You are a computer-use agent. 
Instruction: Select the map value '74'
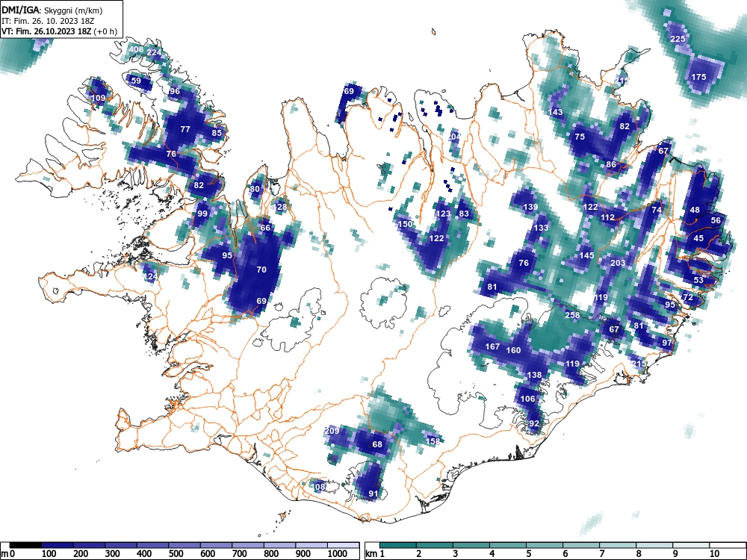(x=657, y=210)
